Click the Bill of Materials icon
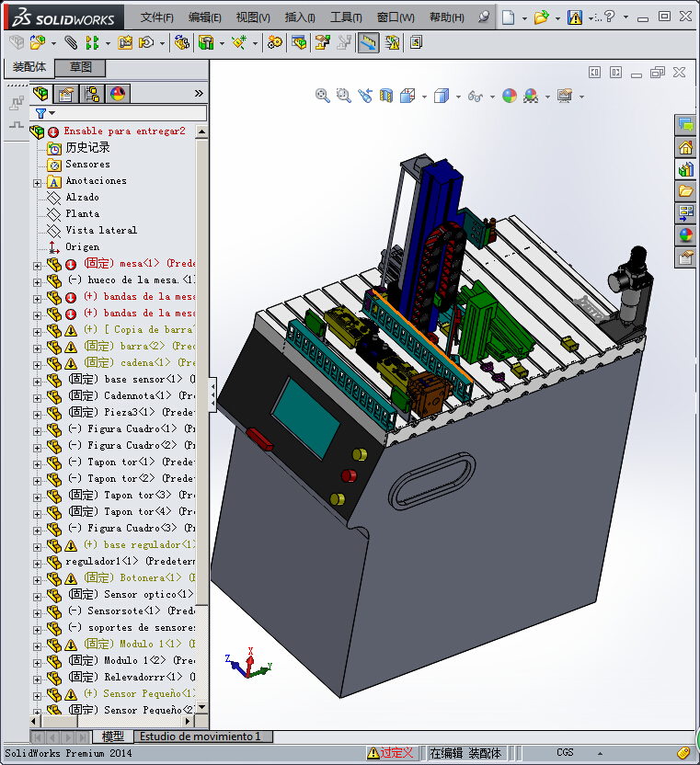Viewport: 700px width, 765px height. [299, 43]
